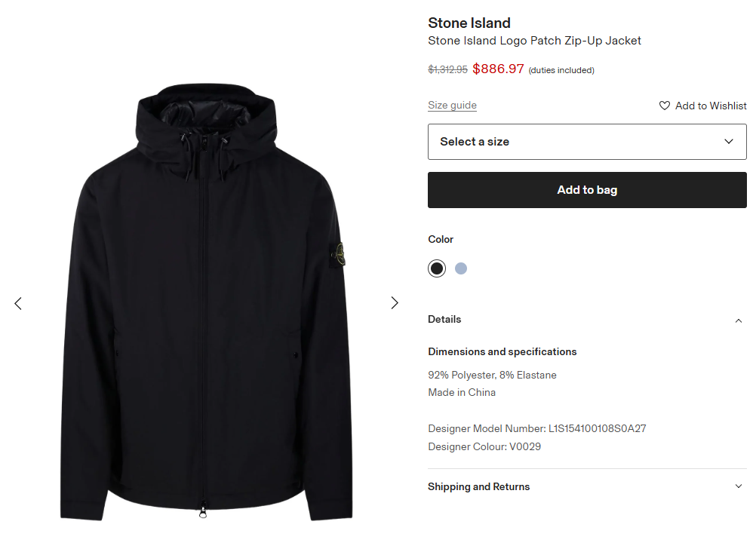Click the Dimensions and specifications subheading

click(502, 352)
